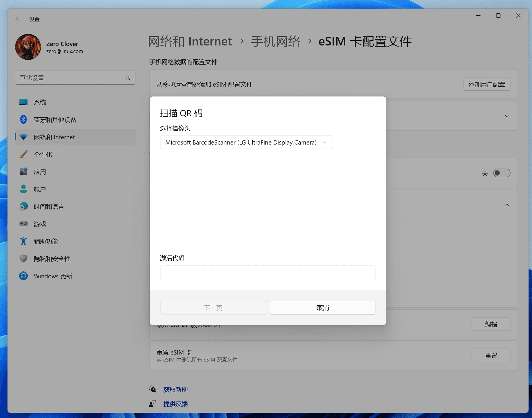532x418 pixels.
Task: Open 游戏 controller icon
Action: 23,224
